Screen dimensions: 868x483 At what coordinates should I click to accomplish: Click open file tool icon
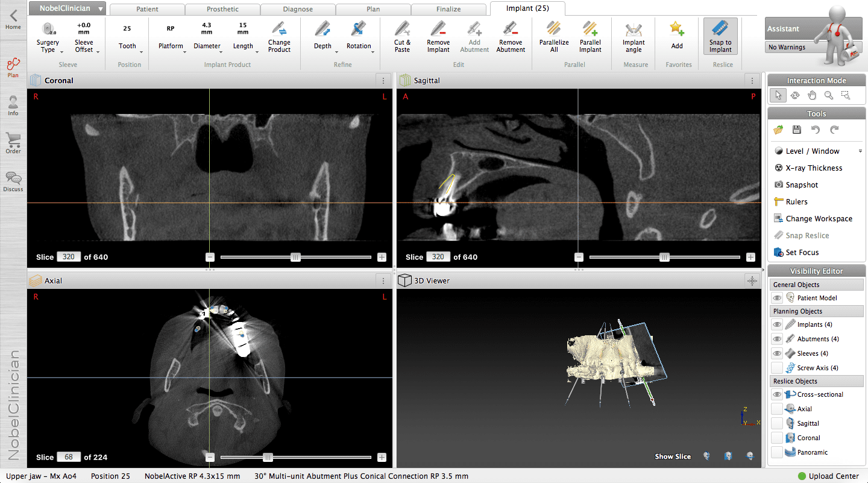pyautogui.click(x=778, y=130)
